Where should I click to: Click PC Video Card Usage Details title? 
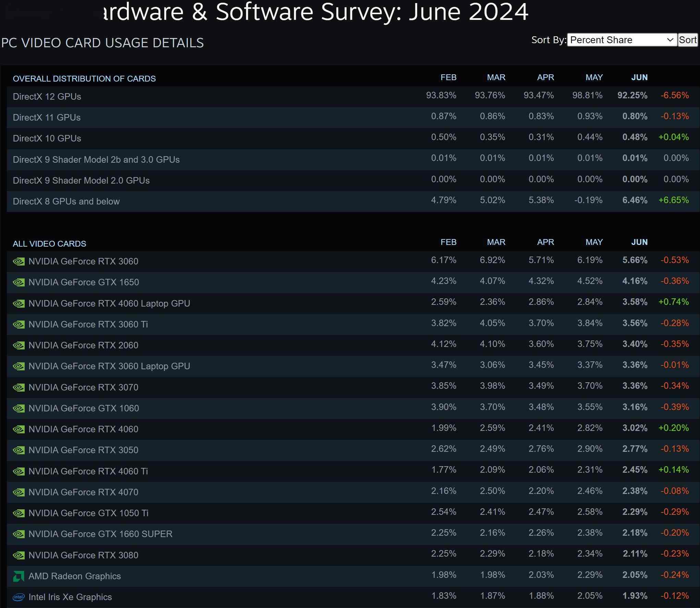(x=102, y=43)
